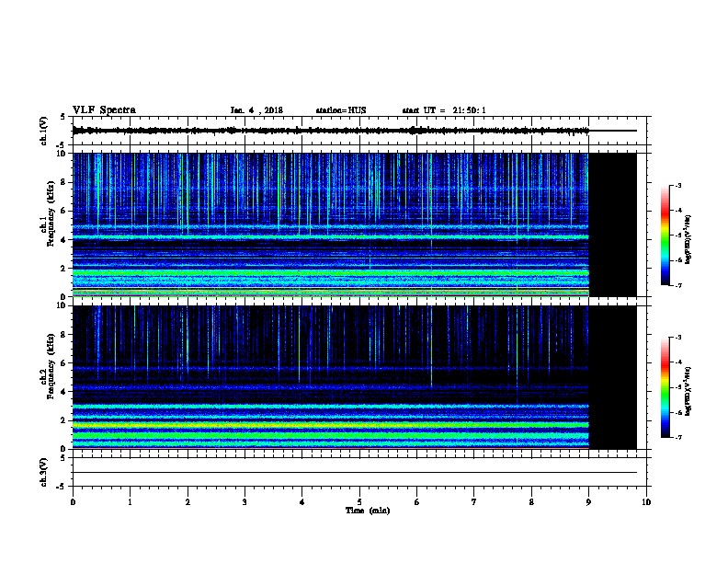Click time axis tick label "1"
Viewport: 728px width, 563px height.
coord(130,501)
